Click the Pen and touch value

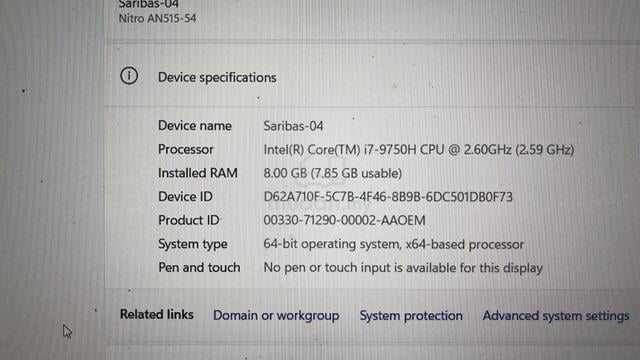click(x=403, y=268)
